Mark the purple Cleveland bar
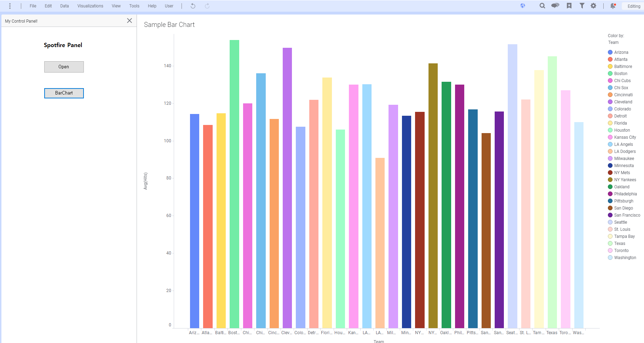The width and height of the screenshot is (644, 343). (287, 188)
